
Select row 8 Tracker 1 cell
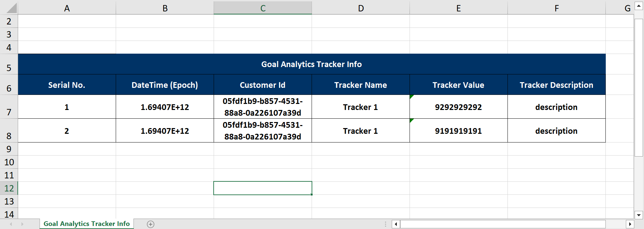pyautogui.click(x=361, y=131)
